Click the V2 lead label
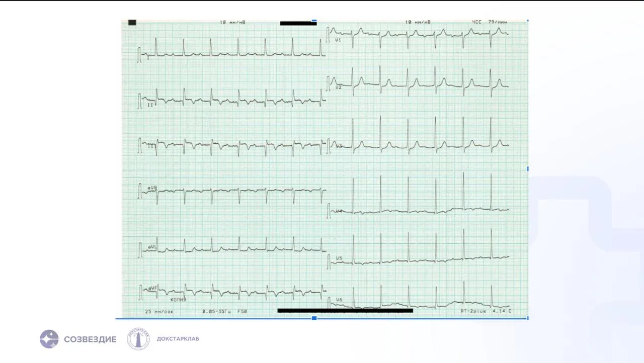644x363 pixels. [339, 87]
